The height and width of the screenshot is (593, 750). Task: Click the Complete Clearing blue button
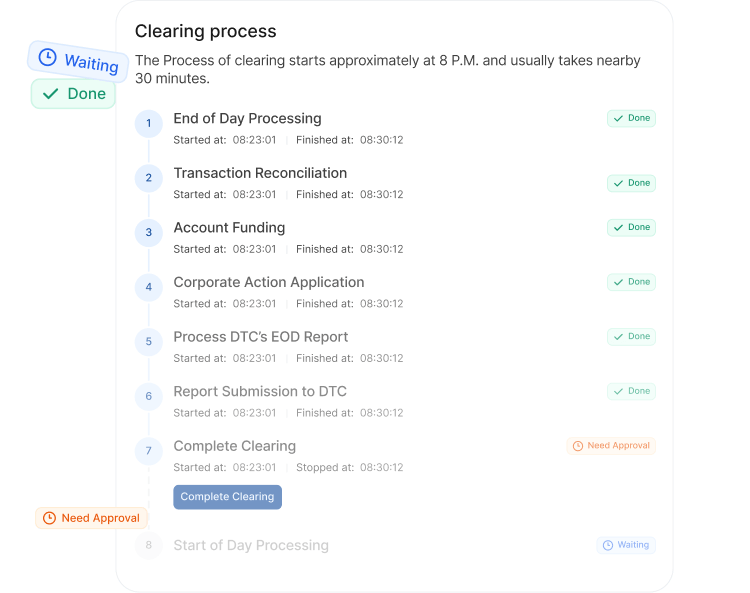pyautogui.click(x=227, y=497)
